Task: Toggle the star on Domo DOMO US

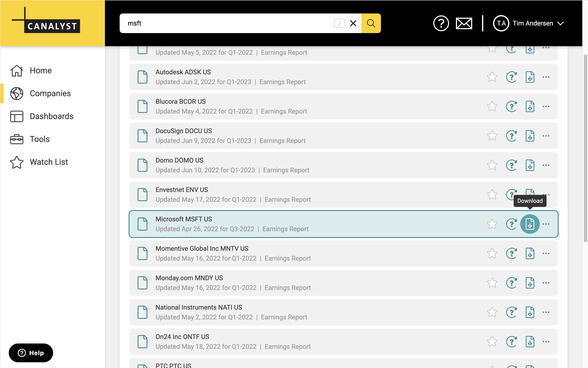Action: click(492, 165)
